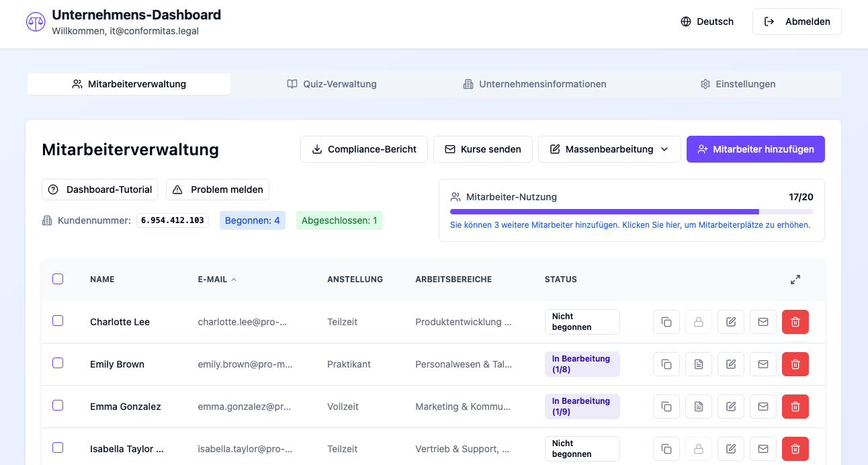
Task: Open the Deutsch language selector
Action: (x=707, y=22)
